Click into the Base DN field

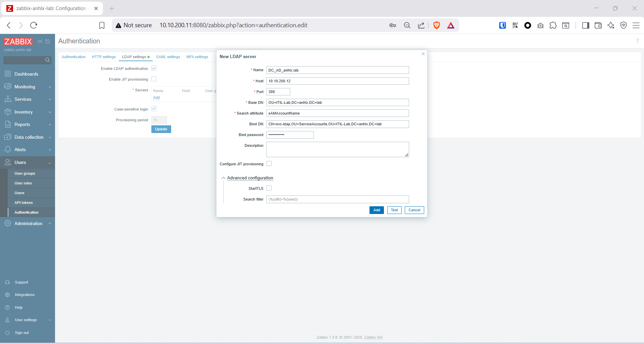pyautogui.click(x=337, y=102)
